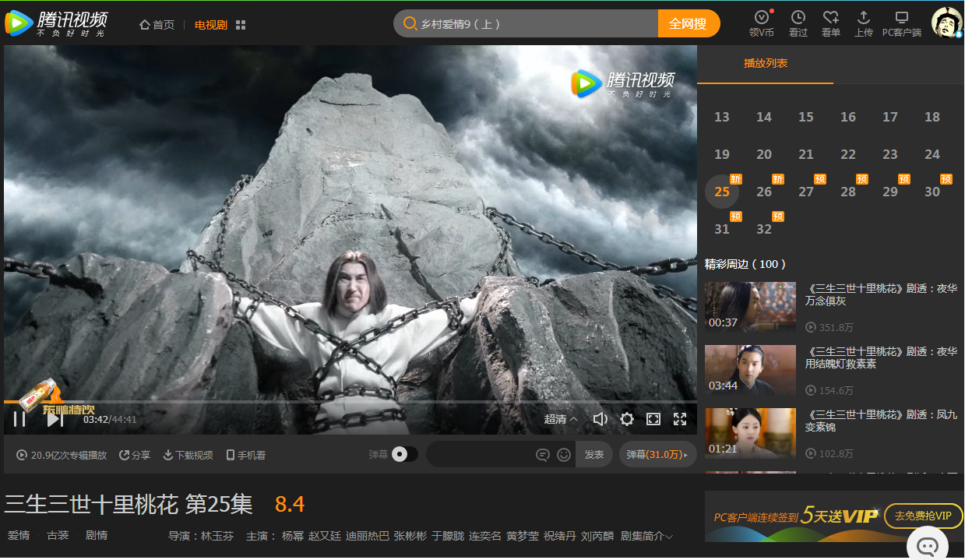This screenshot has width=965, height=560.
Task: Skip to the next episode
Action: pos(55,419)
